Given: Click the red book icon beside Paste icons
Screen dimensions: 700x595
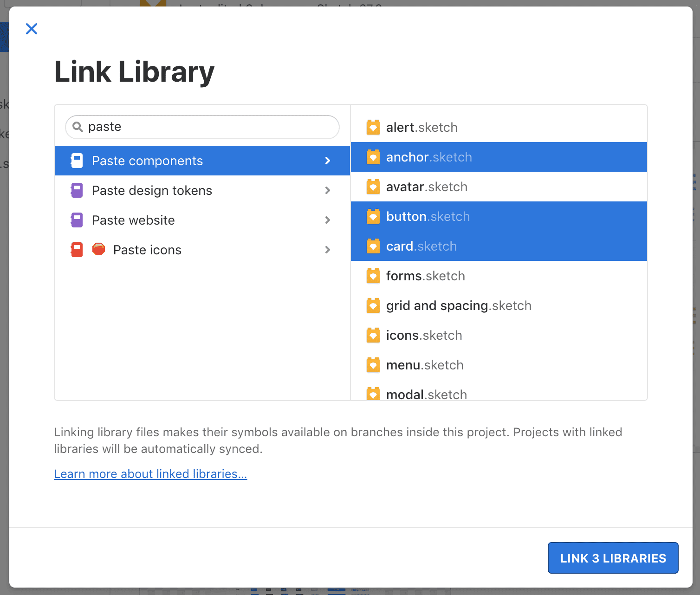Looking at the screenshot, I should click(x=77, y=250).
